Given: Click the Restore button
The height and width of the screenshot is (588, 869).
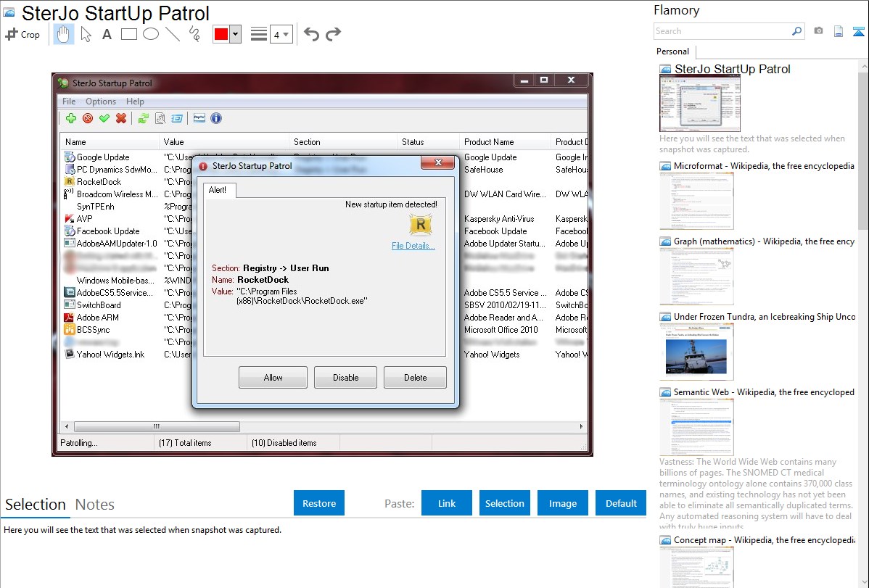Looking at the screenshot, I should click(319, 503).
